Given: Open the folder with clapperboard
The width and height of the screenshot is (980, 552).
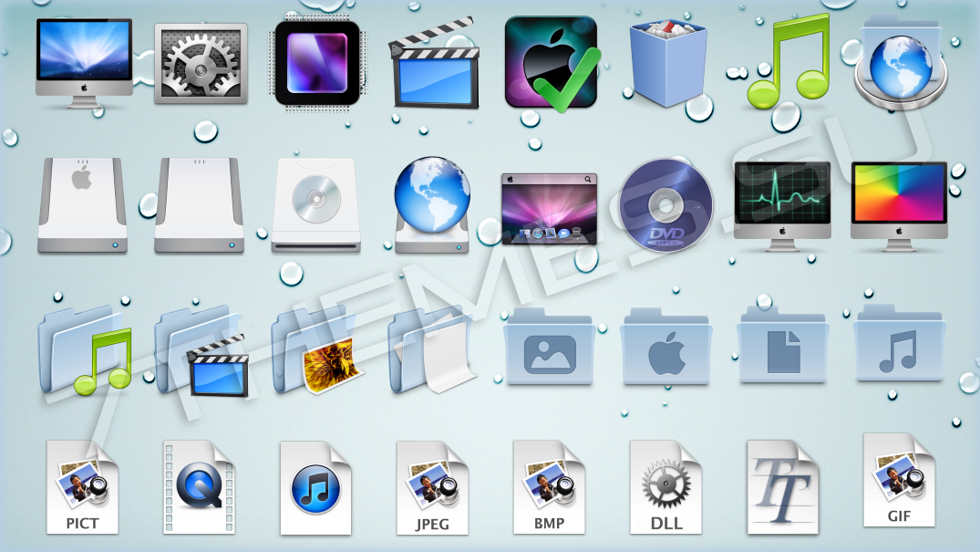Looking at the screenshot, I should click(201, 351).
